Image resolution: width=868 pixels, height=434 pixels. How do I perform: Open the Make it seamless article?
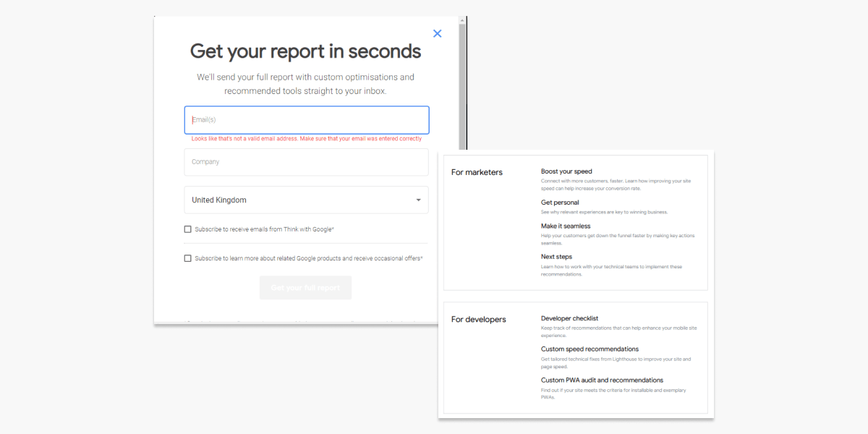click(x=565, y=225)
